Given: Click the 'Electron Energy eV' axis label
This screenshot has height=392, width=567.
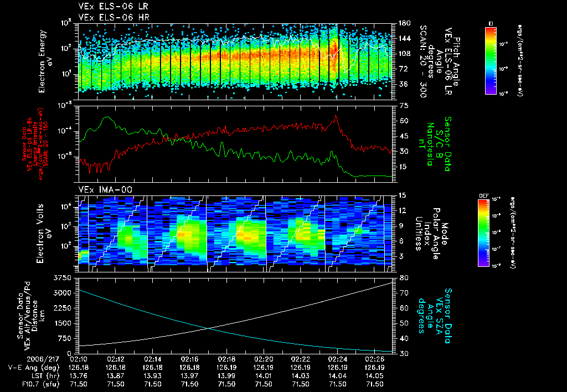Looking at the screenshot, I should (45, 61).
